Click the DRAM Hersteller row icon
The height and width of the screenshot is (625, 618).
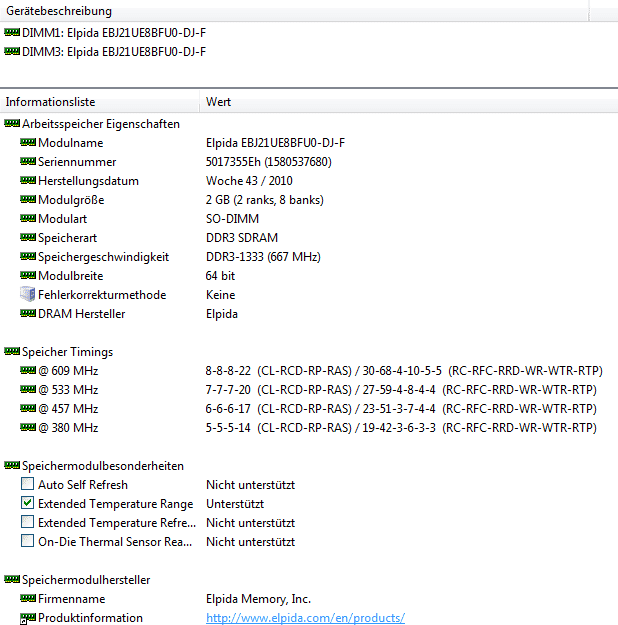(28, 313)
